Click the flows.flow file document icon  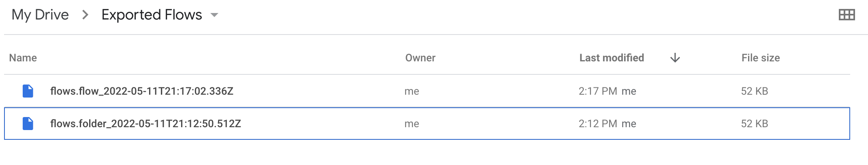[28, 91]
